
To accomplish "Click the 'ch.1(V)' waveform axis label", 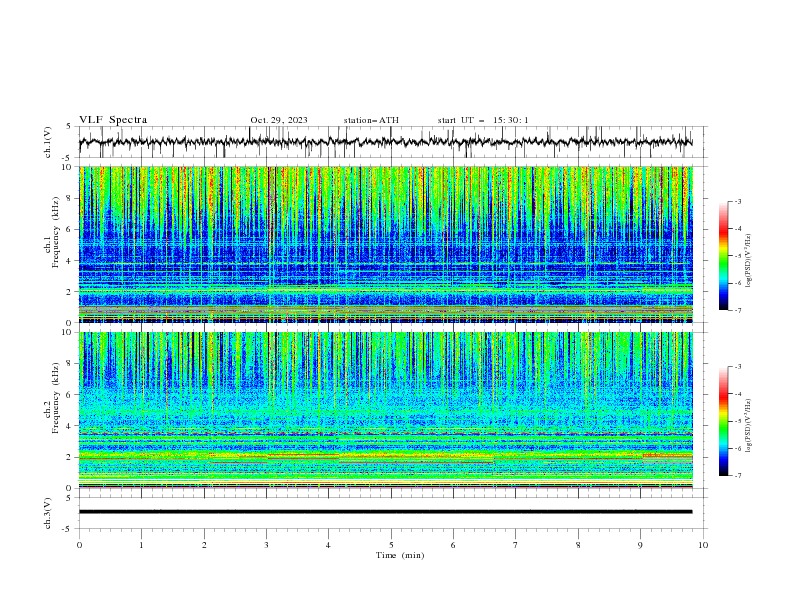I will (x=48, y=142).
